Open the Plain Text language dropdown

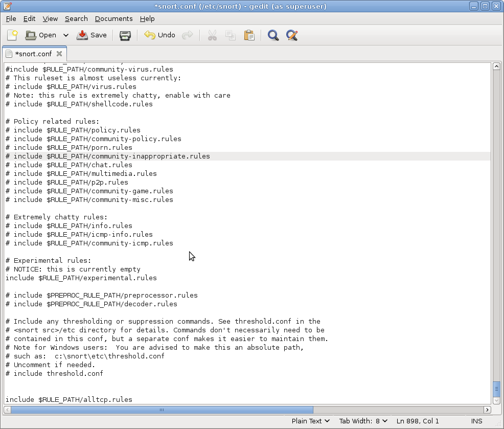click(x=310, y=421)
